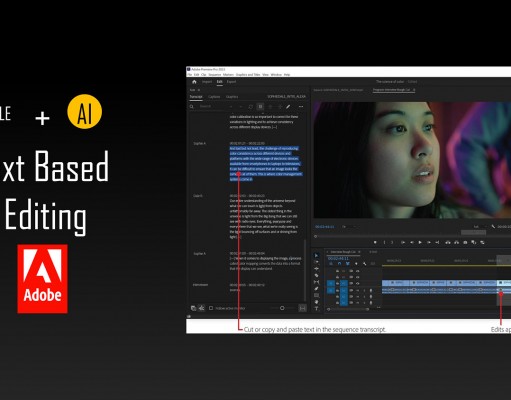511x400 pixels.
Task: Open the timeline display settings wrench
Action: pos(365,264)
